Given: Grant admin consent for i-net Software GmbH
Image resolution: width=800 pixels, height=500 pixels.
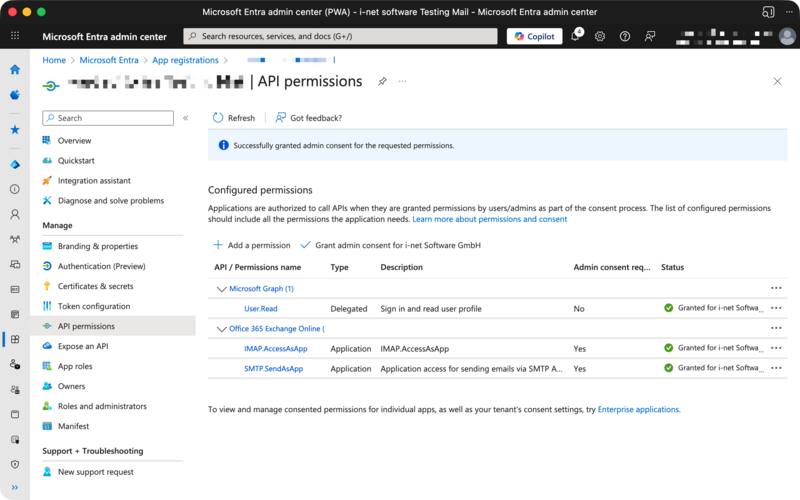Looking at the screenshot, I should point(390,245).
